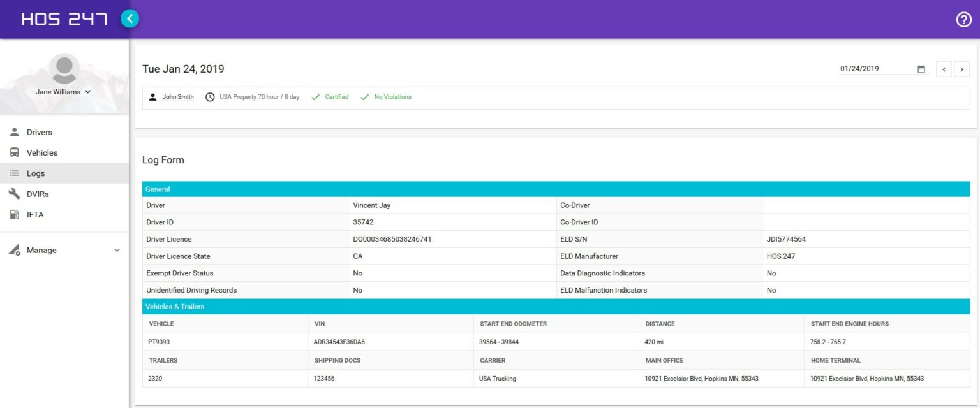This screenshot has height=408, width=980.
Task: Go to the next day log
Action: (962, 69)
